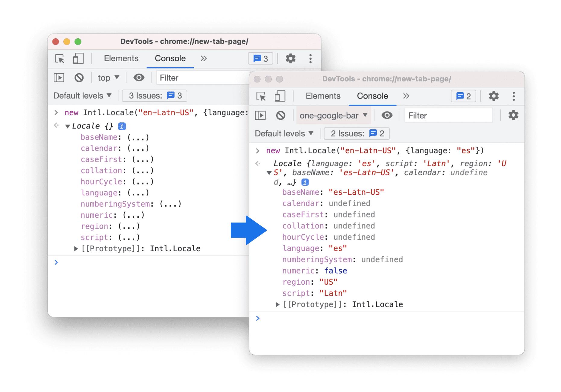Toggle device emulation in front window
The height and width of the screenshot is (392, 561).
[279, 96]
